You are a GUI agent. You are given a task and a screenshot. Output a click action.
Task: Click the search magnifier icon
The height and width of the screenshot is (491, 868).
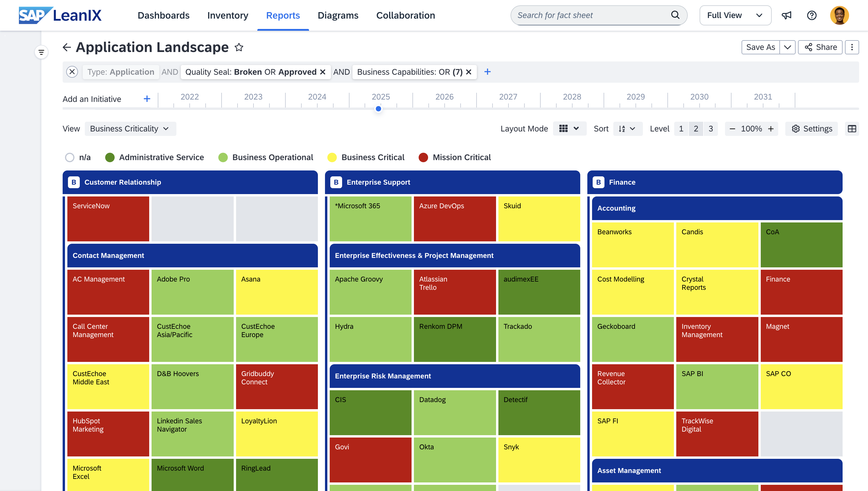coord(675,15)
